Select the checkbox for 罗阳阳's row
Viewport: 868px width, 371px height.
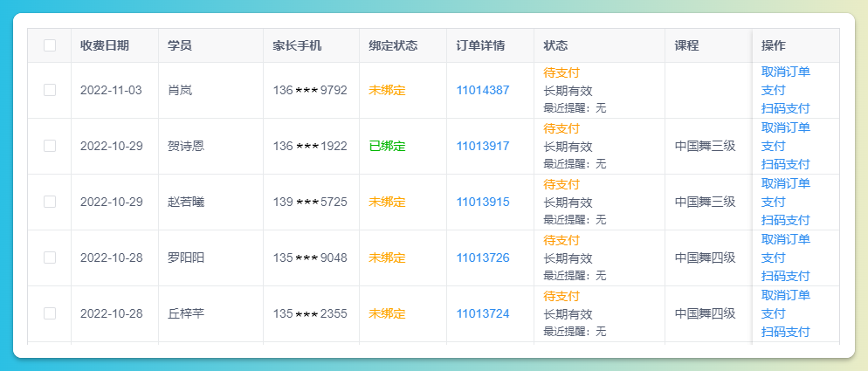(50, 258)
